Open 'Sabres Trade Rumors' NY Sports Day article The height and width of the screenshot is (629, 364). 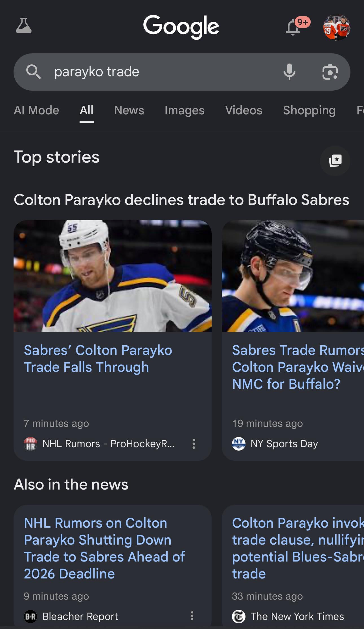[296, 367]
